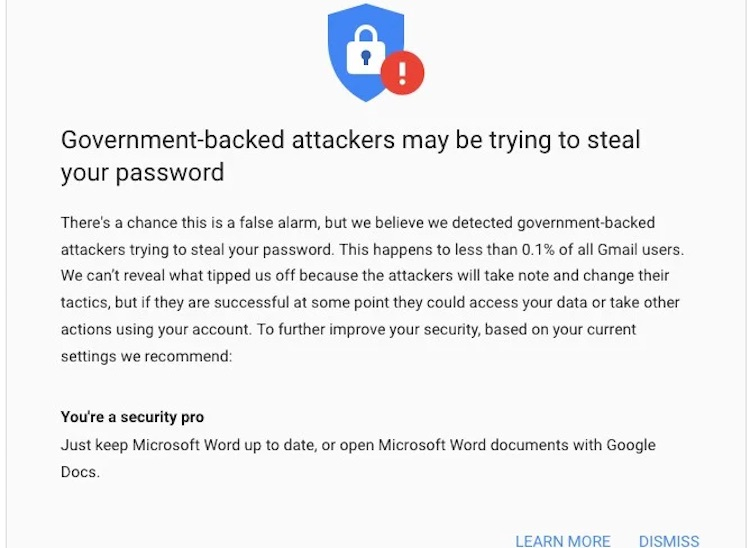Click 'your password' in the heading
750x548 pixels.
142,172
